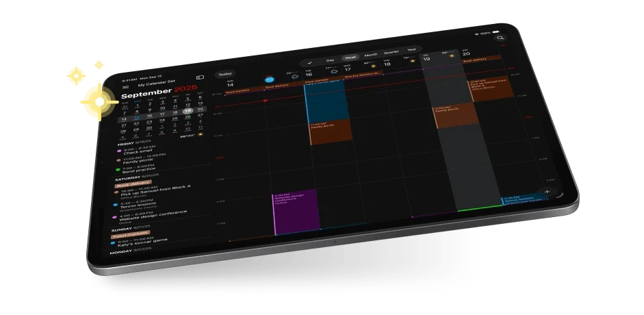
Task: Open the purple Website design conference event block
Action: 296,212
